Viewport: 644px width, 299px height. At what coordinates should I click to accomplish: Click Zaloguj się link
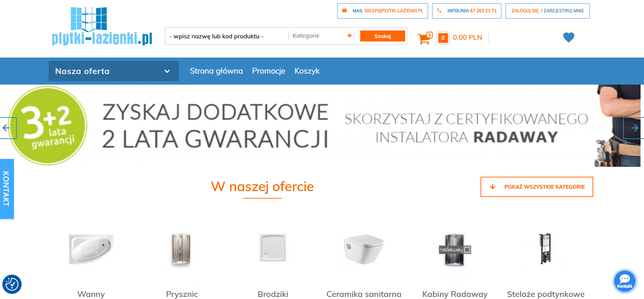pos(525,11)
